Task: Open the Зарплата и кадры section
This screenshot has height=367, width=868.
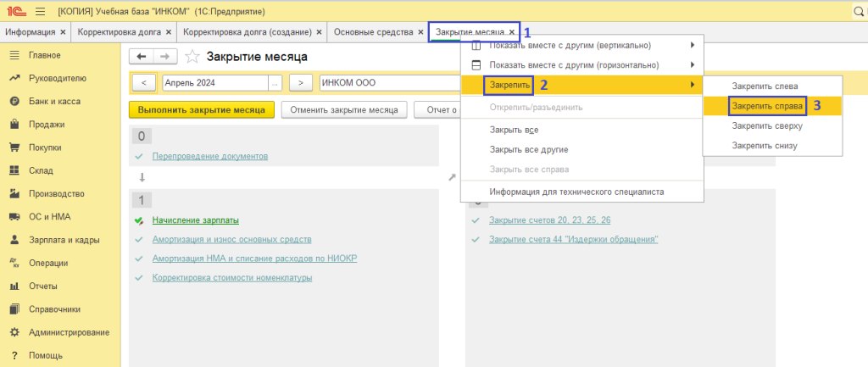Action: (64, 239)
